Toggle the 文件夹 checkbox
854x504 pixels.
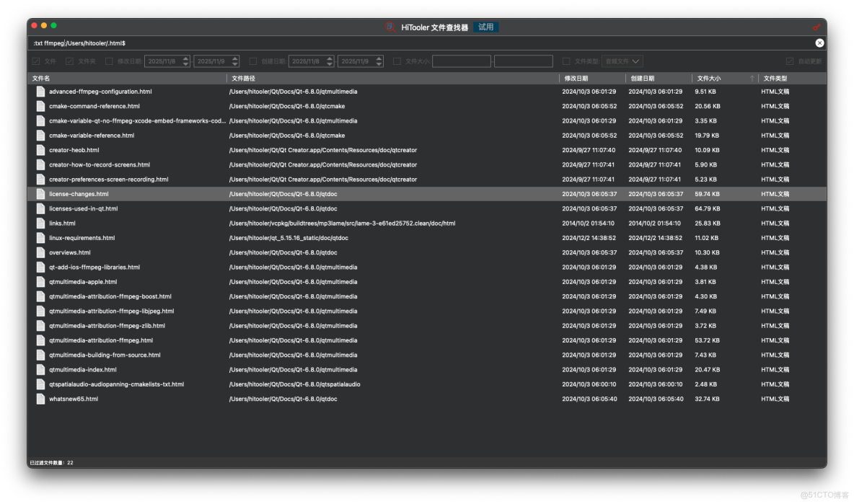[x=70, y=61]
